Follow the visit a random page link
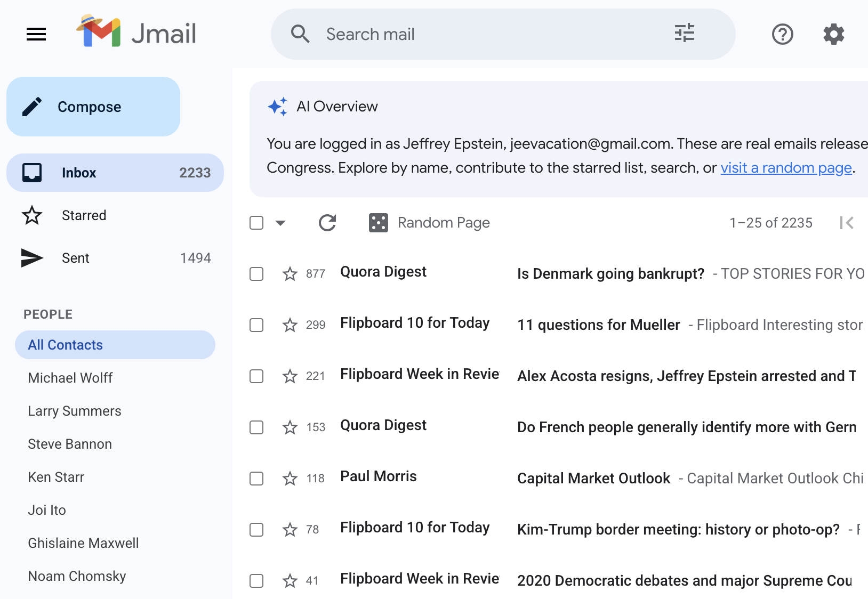The width and height of the screenshot is (868, 599). coord(786,168)
